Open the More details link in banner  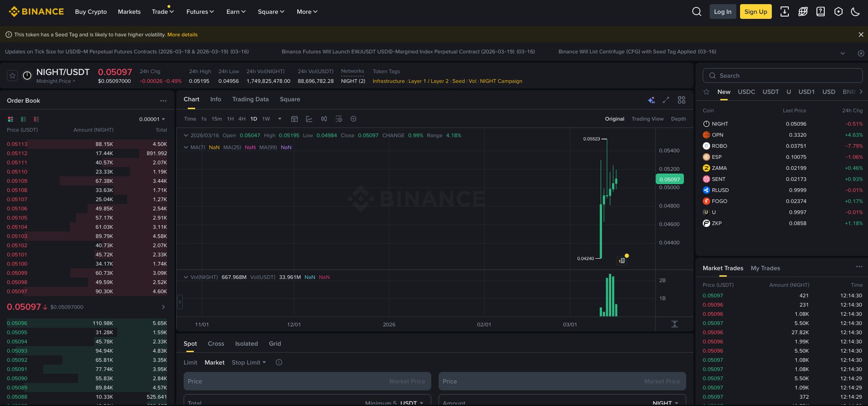click(182, 35)
